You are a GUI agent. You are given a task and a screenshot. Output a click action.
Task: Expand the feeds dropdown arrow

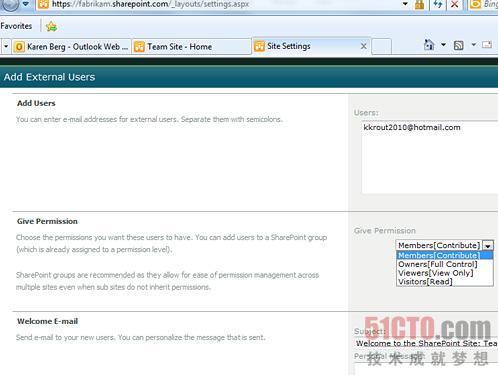tap(473, 45)
